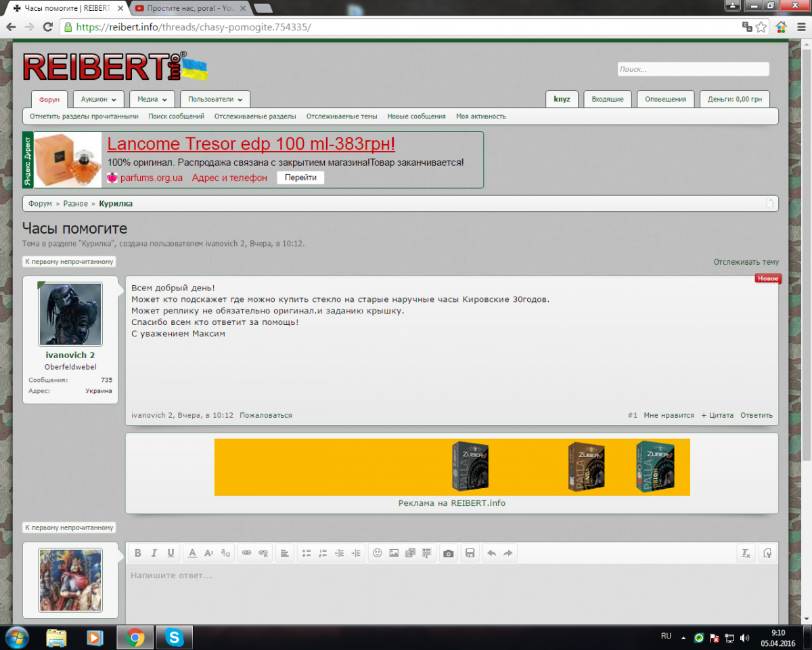Image resolution: width=812 pixels, height=650 pixels.
Task: Open Поиск сообщений
Action: (x=177, y=116)
